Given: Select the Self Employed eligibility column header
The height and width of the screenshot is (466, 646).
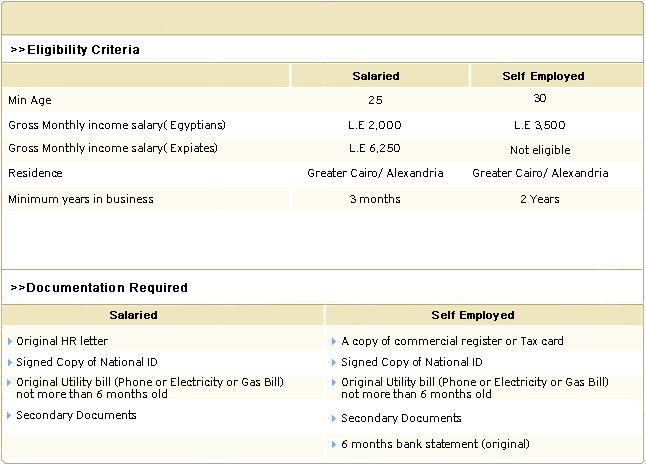Looking at the screenshot, I should pyautogui.click(x=543, y=76).
